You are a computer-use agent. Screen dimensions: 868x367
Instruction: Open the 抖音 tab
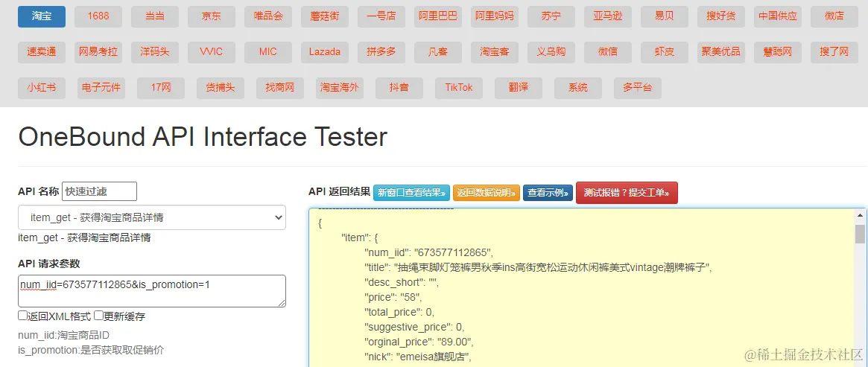coord(399,88)
